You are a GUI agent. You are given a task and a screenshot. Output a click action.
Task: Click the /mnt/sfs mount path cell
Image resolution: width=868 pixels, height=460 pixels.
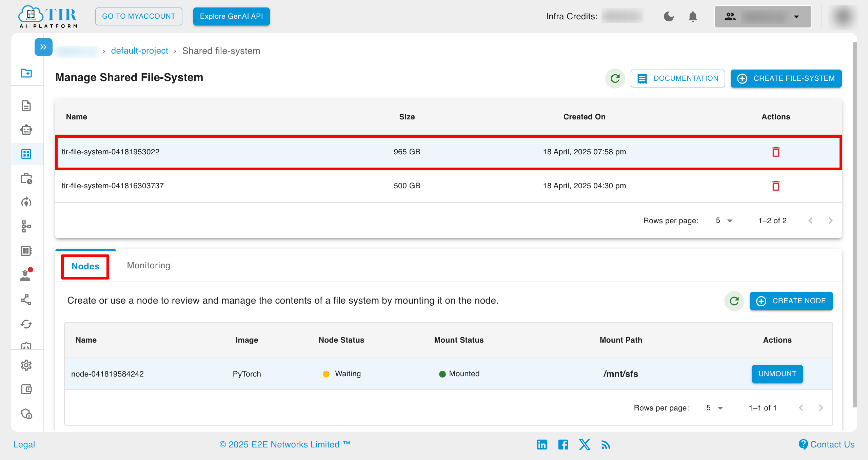point(620,374)
